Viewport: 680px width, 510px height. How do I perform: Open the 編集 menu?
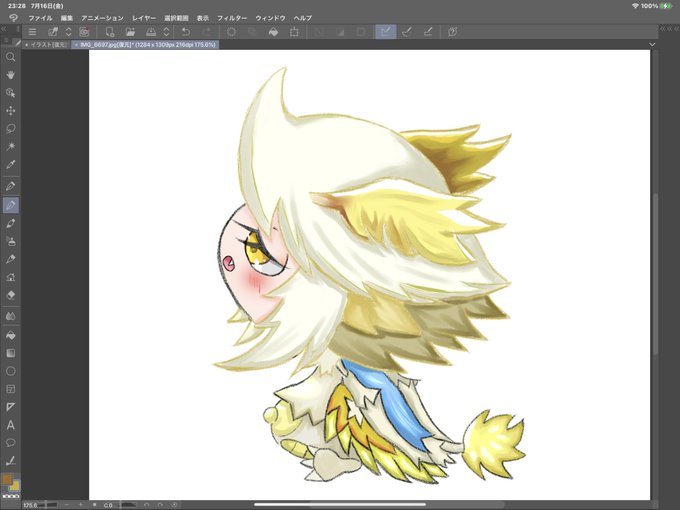click(67, 18)
